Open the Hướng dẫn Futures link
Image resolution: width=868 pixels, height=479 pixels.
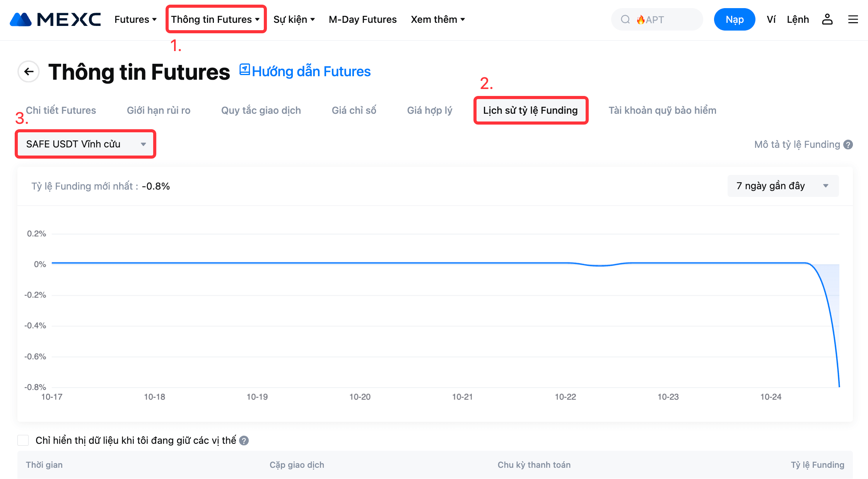tap(311, 72)
